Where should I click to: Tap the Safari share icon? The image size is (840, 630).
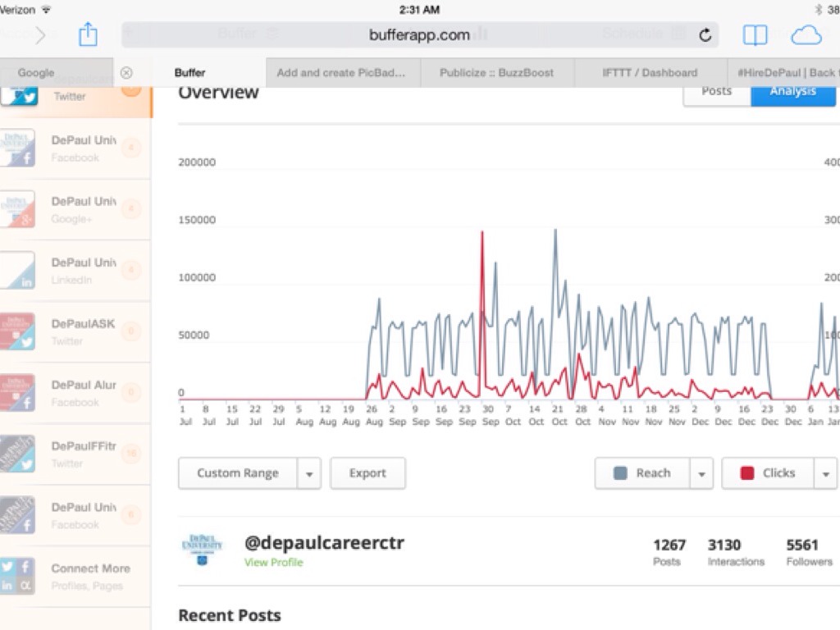(88, 34)
